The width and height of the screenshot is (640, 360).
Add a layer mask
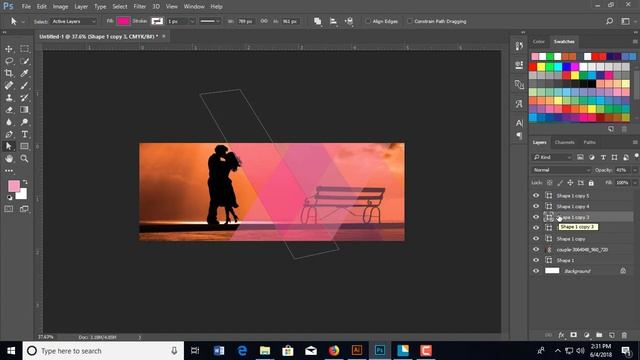tap(573, 335)
